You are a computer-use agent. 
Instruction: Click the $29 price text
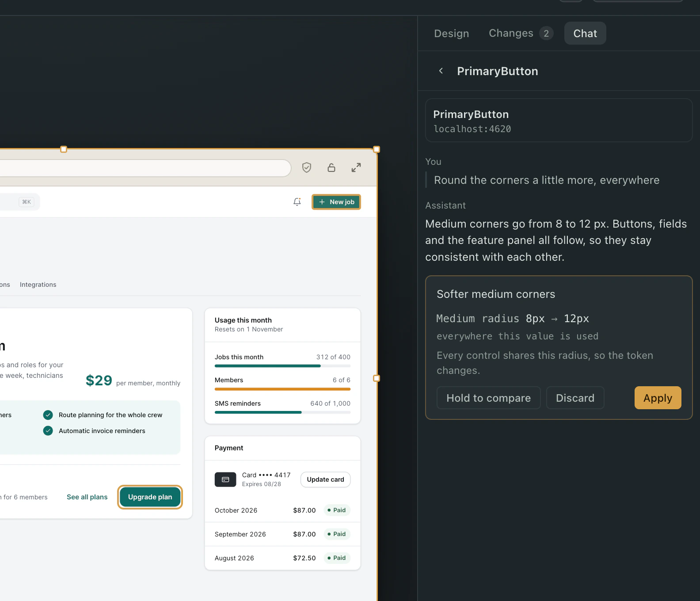click(x=99, y=380)
